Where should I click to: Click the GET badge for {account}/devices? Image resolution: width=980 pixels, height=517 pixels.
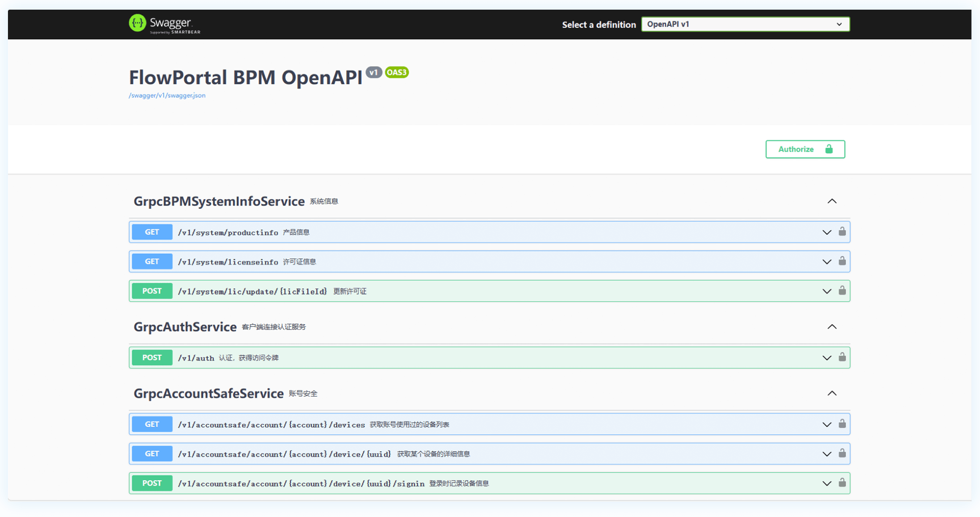point(152,424)
